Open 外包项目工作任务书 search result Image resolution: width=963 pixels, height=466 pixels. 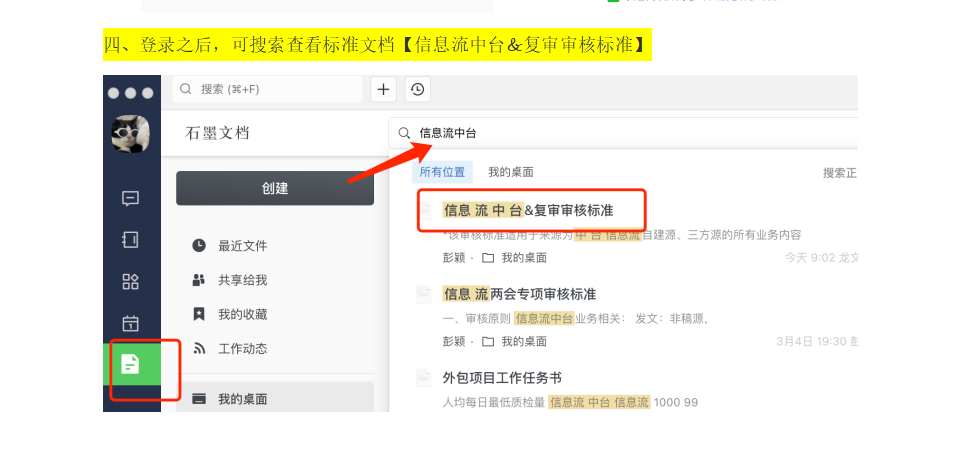[x=502, y=378]
